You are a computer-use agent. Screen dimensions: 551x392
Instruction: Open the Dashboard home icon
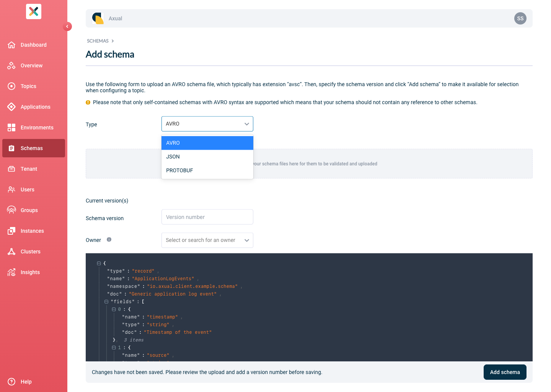tap(11, 45)
